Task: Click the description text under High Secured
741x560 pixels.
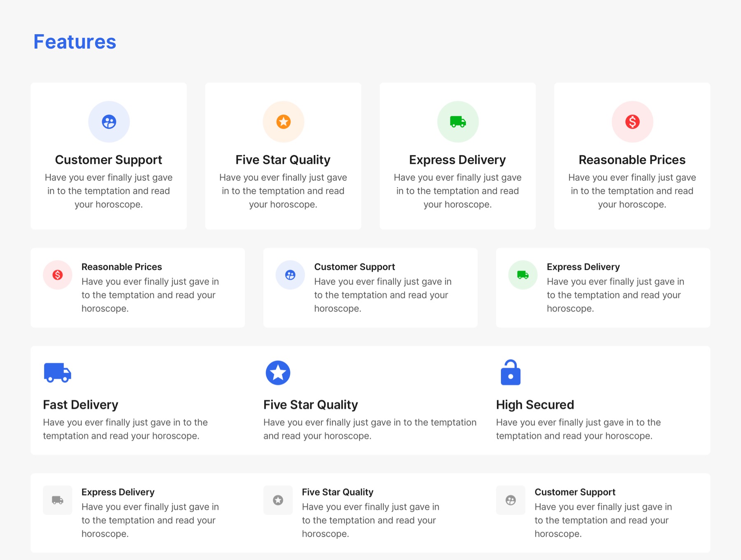Action: (x=578, y=429)
